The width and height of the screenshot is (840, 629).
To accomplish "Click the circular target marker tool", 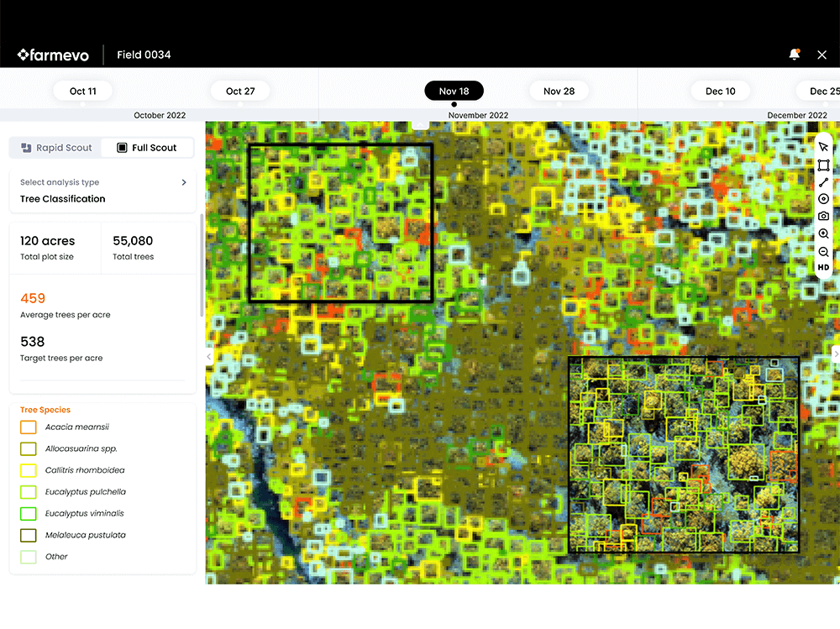I will (823, 199).
